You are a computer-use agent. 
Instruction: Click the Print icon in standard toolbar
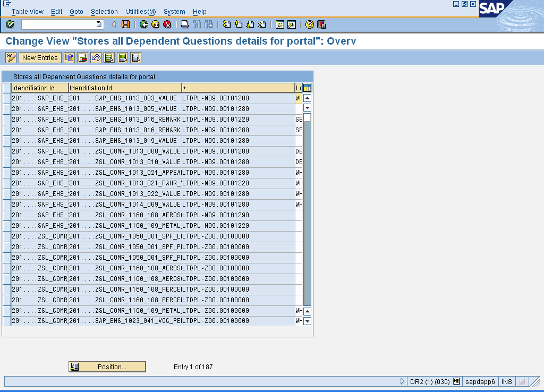[185, 24]
